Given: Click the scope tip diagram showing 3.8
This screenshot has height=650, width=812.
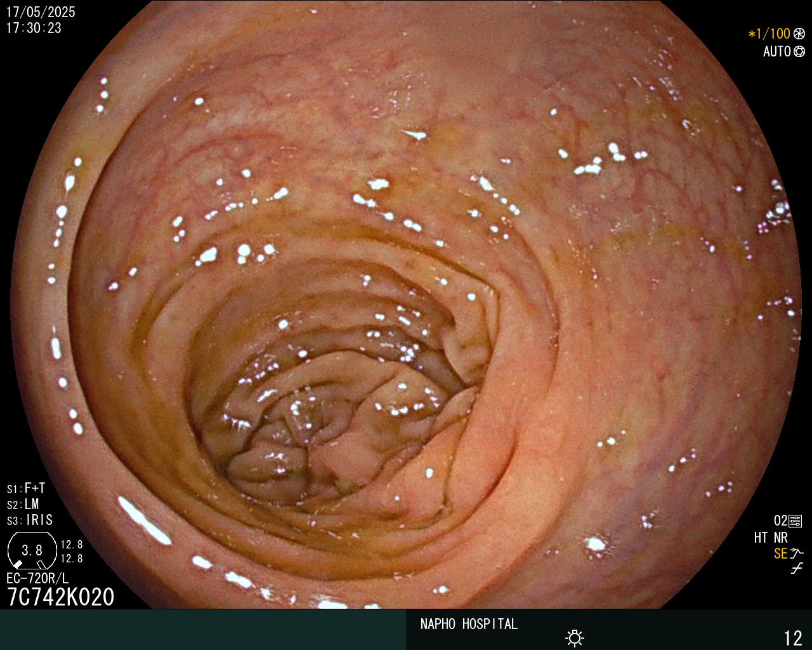Looking at the screenshot, I should (x=32, y=550).
